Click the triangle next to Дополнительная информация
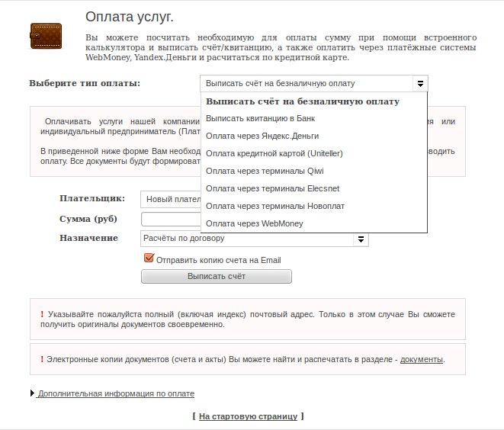504x430 pixels. pyautogui.click(x=32, y=393)
